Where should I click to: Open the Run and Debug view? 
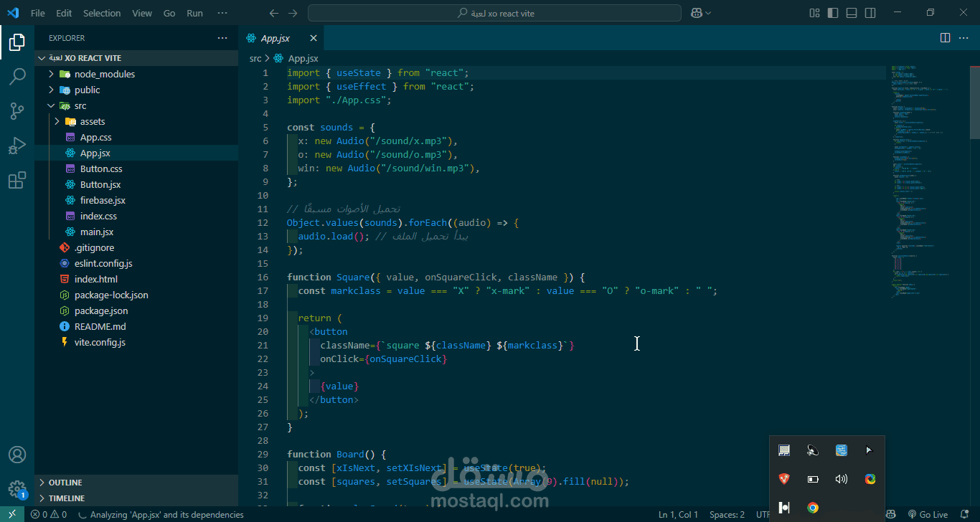point(17,146)
